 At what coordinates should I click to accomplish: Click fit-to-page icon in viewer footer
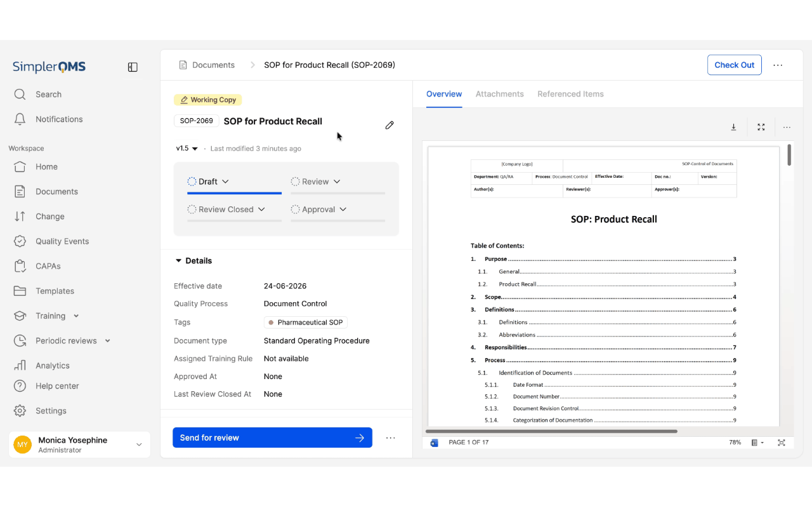pyautogui.click(x=782, y=443)
